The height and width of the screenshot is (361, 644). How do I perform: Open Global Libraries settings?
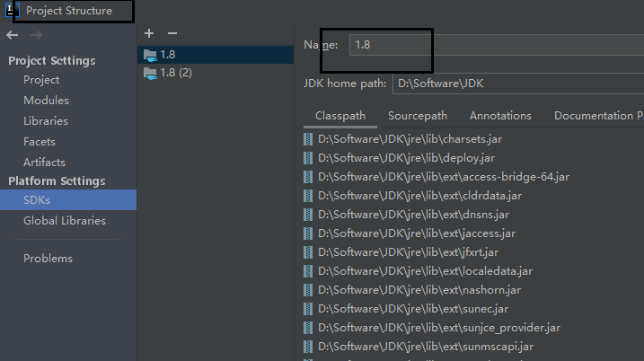tap(65, 221)
